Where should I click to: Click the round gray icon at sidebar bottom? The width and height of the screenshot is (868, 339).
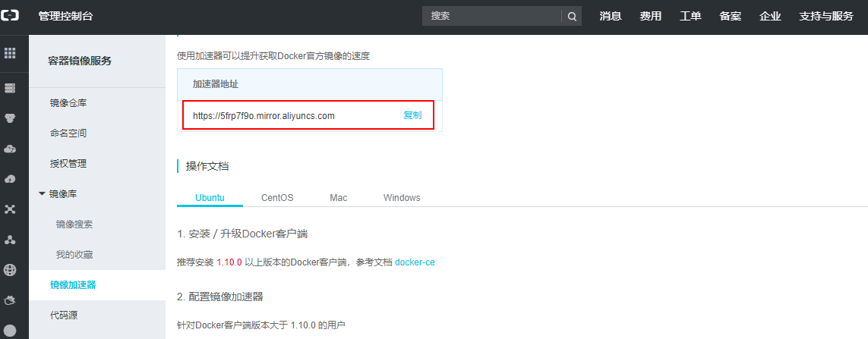click(10, 331)
